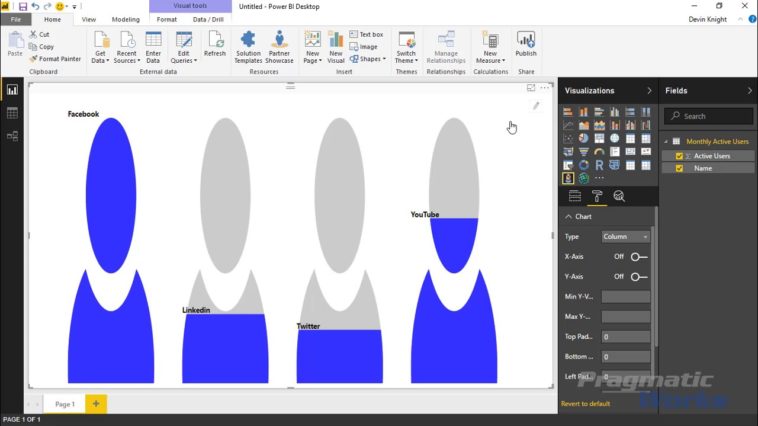Uncheck the Name field checkbox
The height and width of the screenshot is (426, 758).
(x=679, y=168)
